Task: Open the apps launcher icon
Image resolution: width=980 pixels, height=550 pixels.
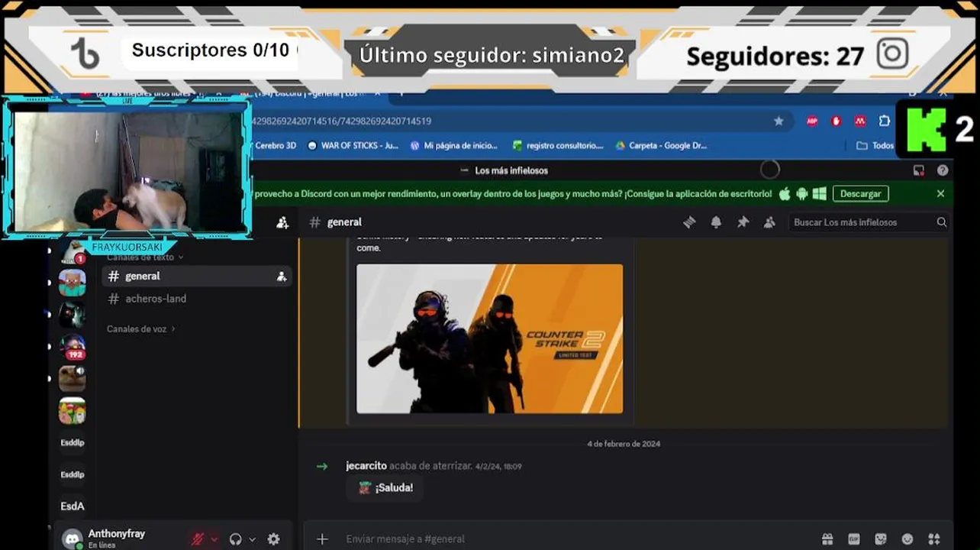Action: [x=933, y=539]
